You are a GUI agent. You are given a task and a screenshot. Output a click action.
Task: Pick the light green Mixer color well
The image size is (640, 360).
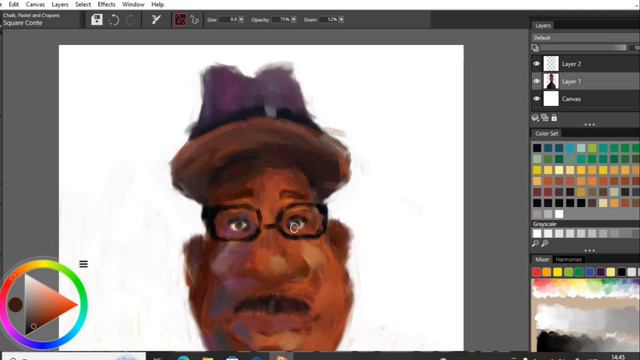tap(568, 272)
